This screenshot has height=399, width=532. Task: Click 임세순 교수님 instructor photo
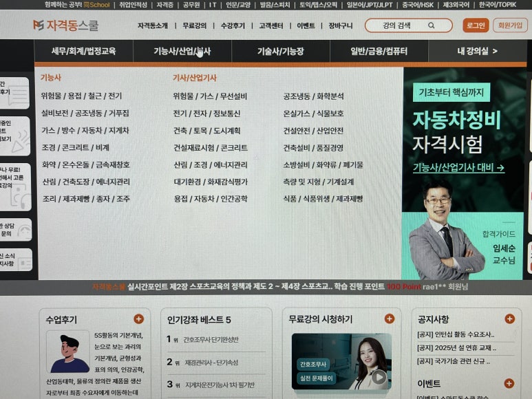tap(445, 230)
